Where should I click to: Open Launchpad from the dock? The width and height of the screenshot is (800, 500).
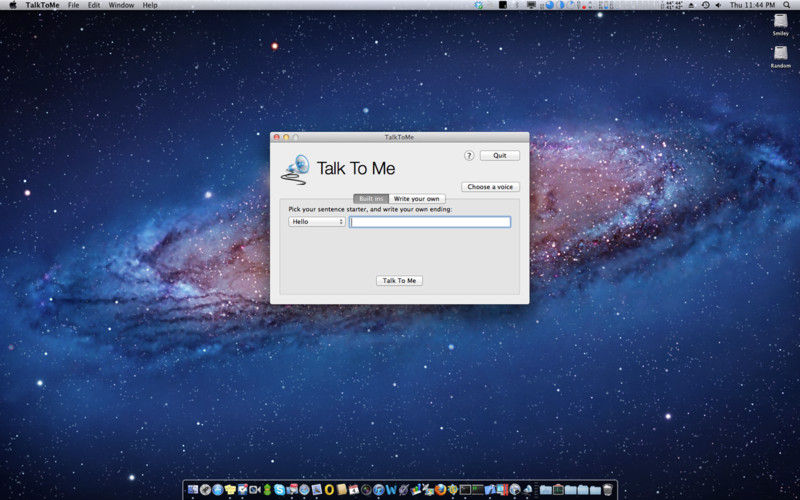coord(205,490)
